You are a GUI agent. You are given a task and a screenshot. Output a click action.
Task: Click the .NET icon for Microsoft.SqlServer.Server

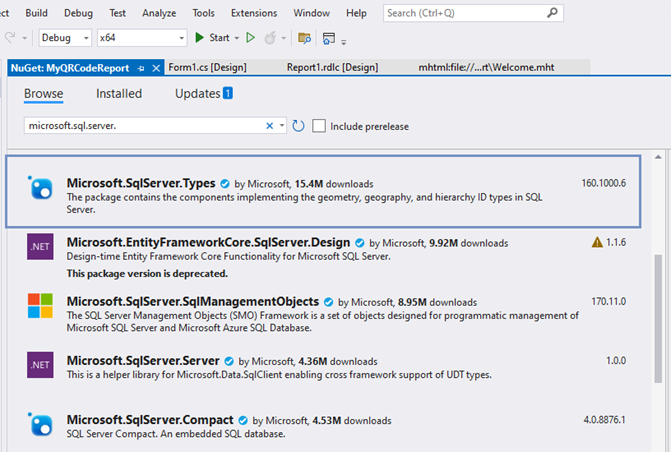coord(40,365)
